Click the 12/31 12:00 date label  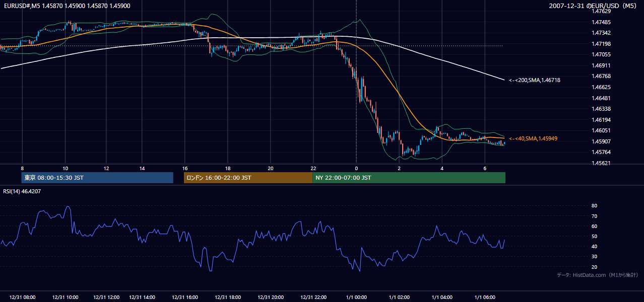[x=106, y=297]
